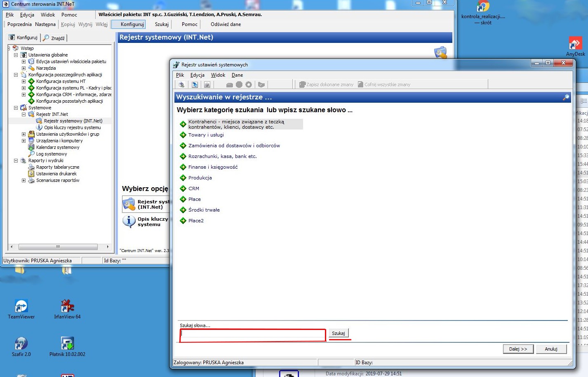588x377 pixels.
Task: Open the AnyDesk desktop shortcut
Action: 575,46
